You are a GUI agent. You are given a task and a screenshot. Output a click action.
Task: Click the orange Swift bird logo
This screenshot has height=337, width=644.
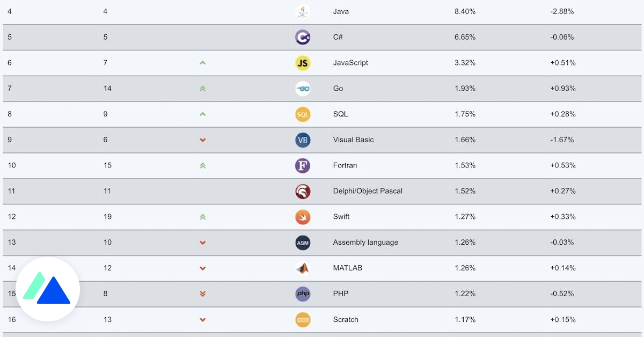pyautogui.click(x=303, y=217)
